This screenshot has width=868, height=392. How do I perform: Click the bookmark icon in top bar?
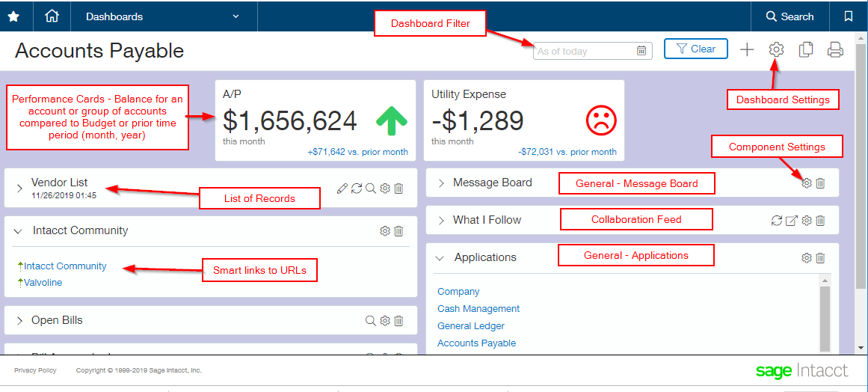point(849,16)
